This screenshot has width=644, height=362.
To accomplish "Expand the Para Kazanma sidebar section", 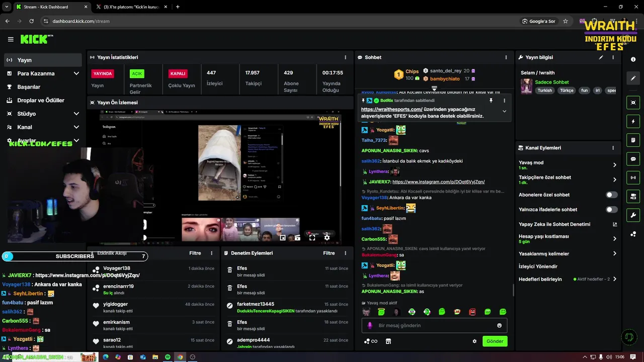I will [x=76, y=73].
